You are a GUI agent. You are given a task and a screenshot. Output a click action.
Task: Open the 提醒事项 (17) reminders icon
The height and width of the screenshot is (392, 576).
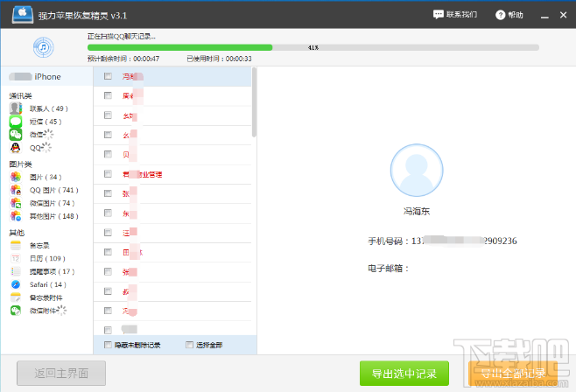pyautogui.click(x=16, y=271)
